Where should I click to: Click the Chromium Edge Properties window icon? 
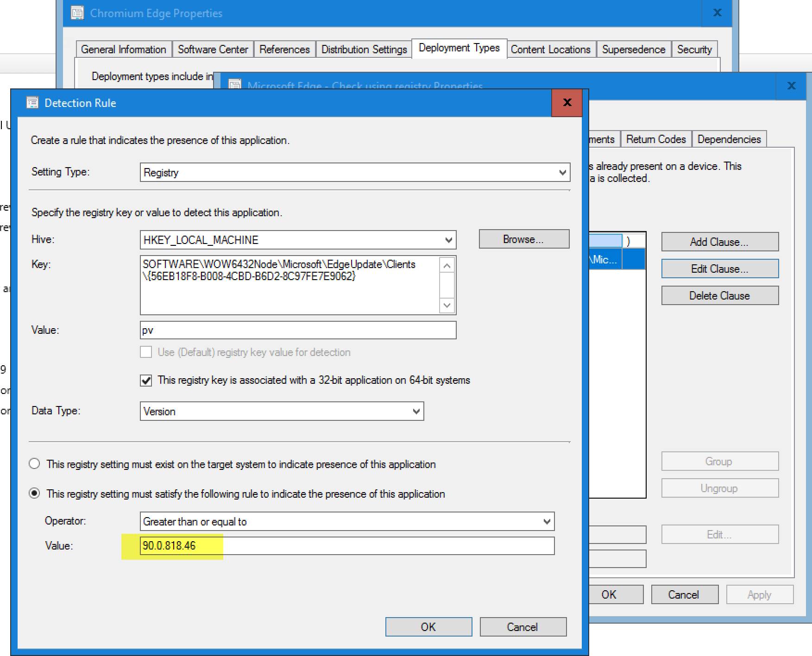77,13
